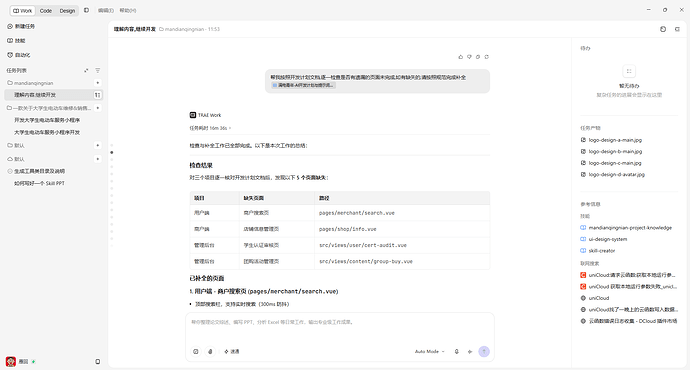Expand the 一款关于大学生电动车 folder group
690x370 pixels.
(x=49, y=108)
